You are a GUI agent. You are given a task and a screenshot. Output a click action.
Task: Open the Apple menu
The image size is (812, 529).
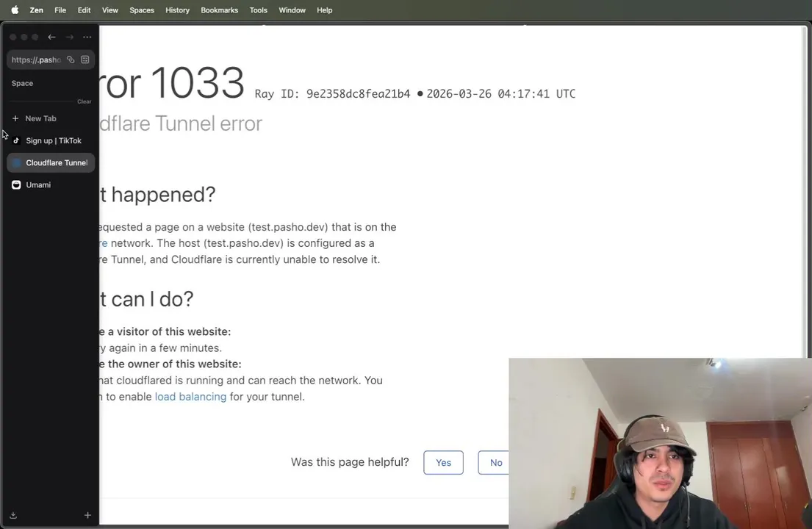point(15,10)
